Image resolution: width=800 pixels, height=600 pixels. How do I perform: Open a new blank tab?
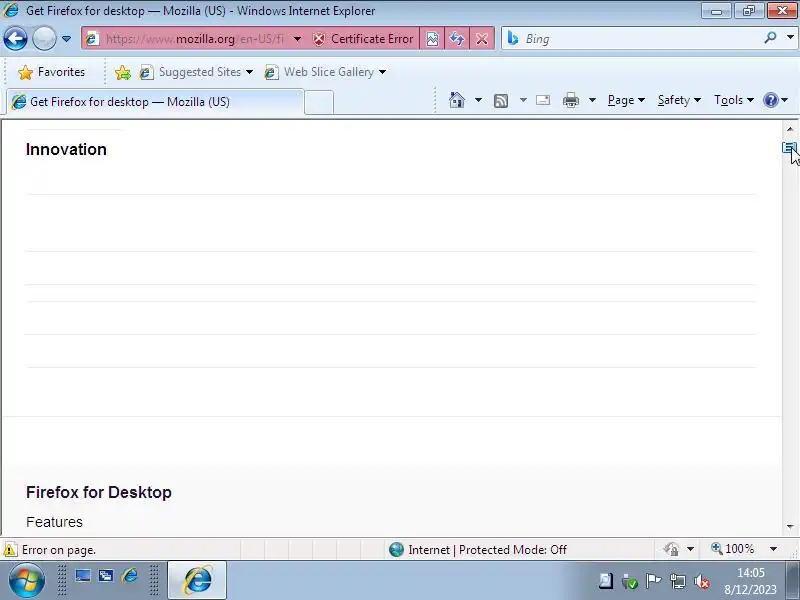point(319,102)
